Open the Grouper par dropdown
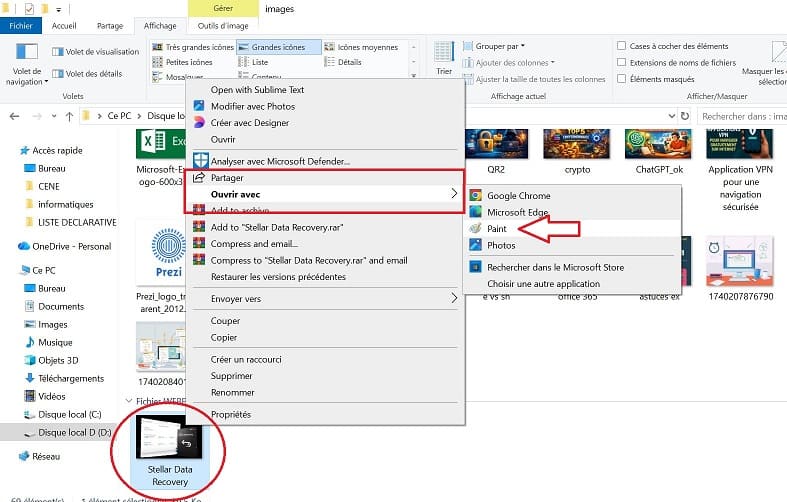 pos(494,46)
